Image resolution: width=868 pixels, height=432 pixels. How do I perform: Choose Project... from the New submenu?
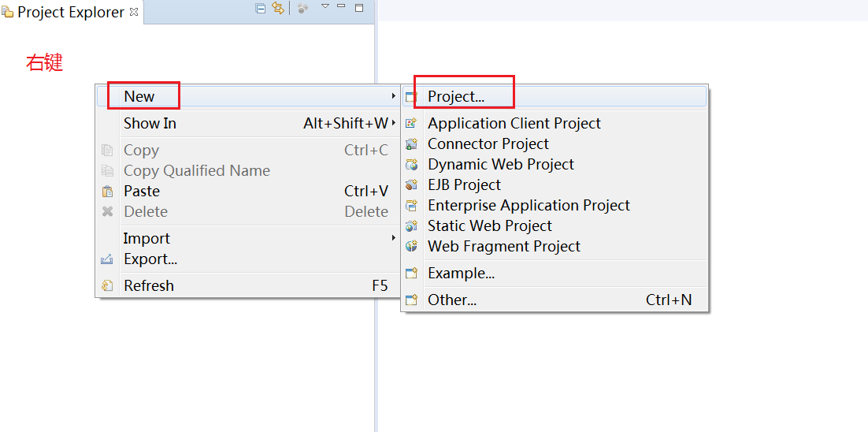456,96
